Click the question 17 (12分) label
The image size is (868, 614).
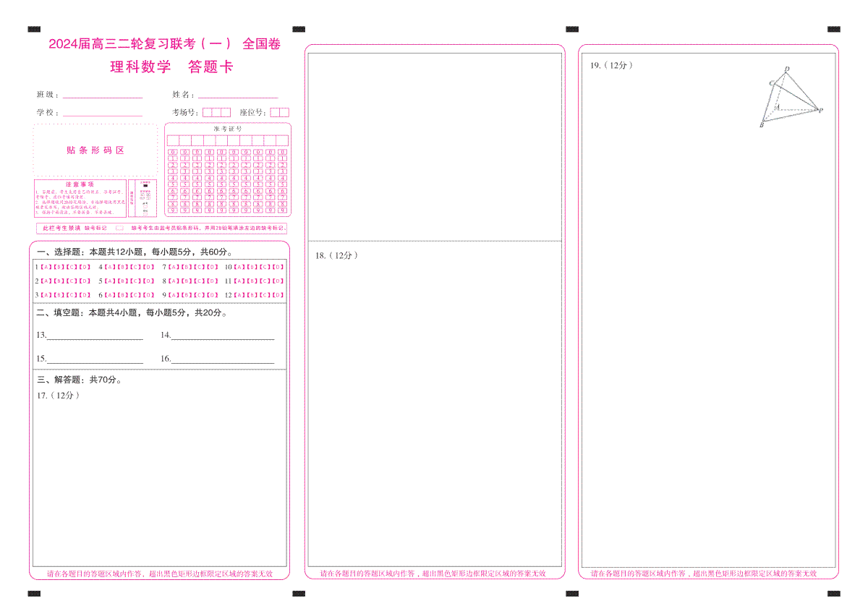[x=58, y=395]
